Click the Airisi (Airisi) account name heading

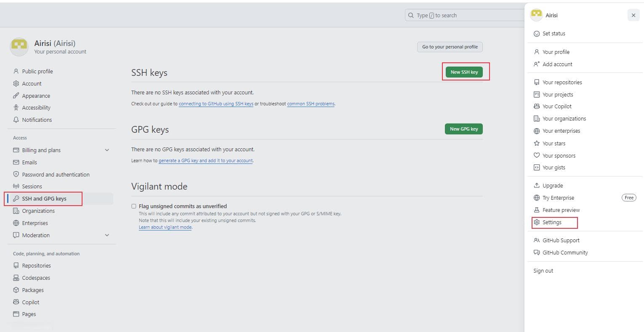(55, 43)
